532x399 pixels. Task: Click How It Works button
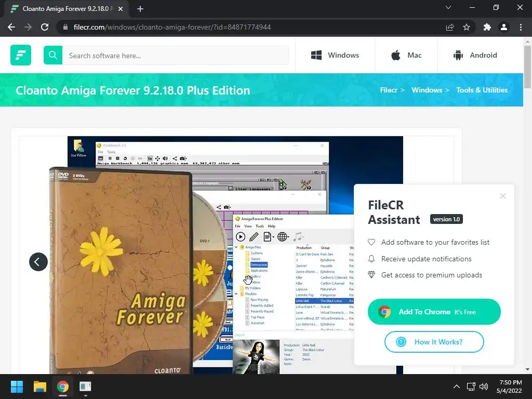pos(434,342)
